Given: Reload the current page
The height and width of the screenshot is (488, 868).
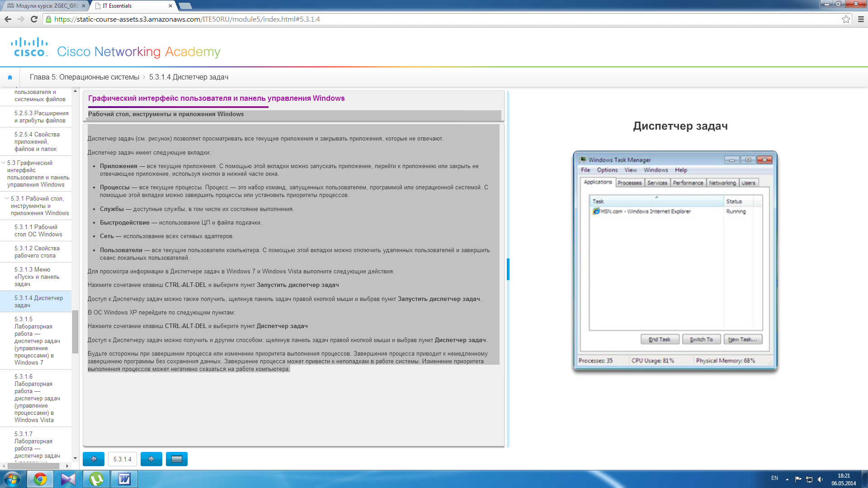Looking at the screenshot, I should point(34,19).
